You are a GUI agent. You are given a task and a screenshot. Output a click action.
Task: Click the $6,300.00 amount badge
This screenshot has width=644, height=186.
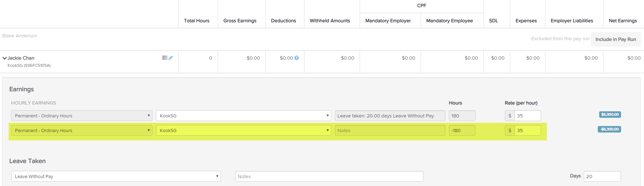610,115
